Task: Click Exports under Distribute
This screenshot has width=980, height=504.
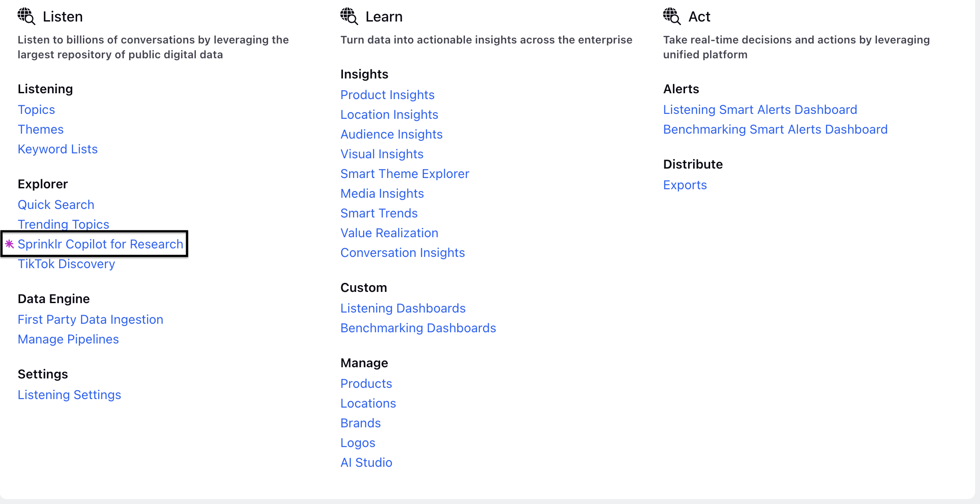Action: [x=685, y=185]
